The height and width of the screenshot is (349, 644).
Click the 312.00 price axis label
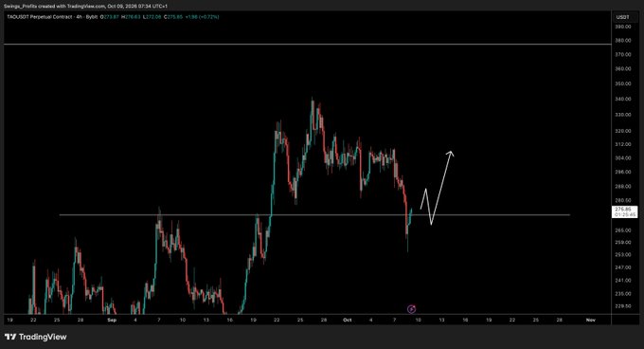click(x=622, y=144)
